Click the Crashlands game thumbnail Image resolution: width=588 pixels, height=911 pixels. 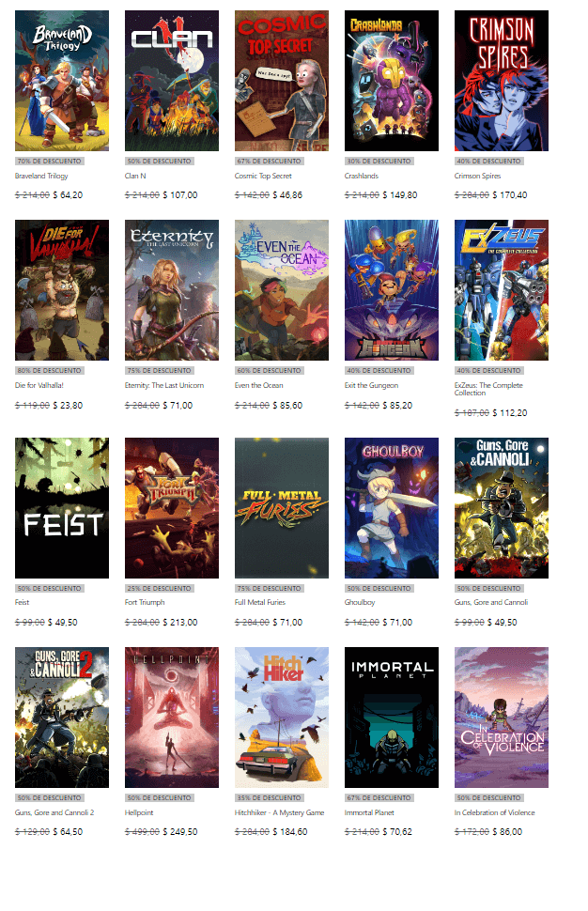tap(391, 81)
